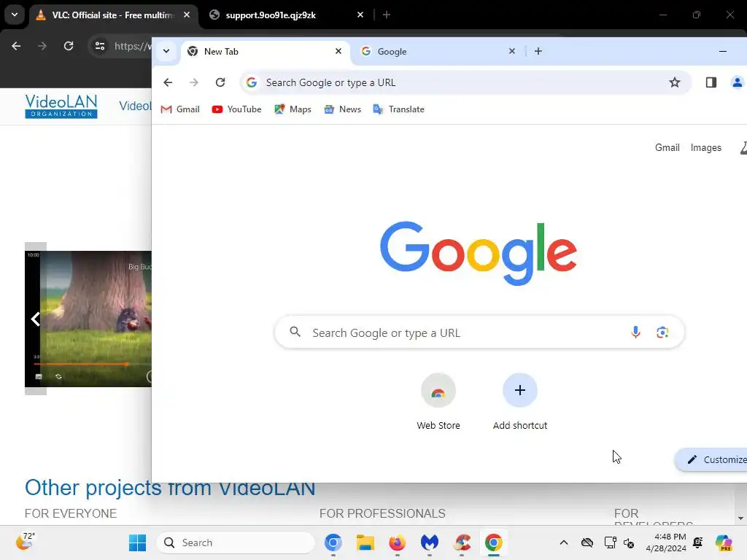Screen dimensions: 747x560
Task: Reload the New Tab page in the front window
Action: tap(220, 82)
